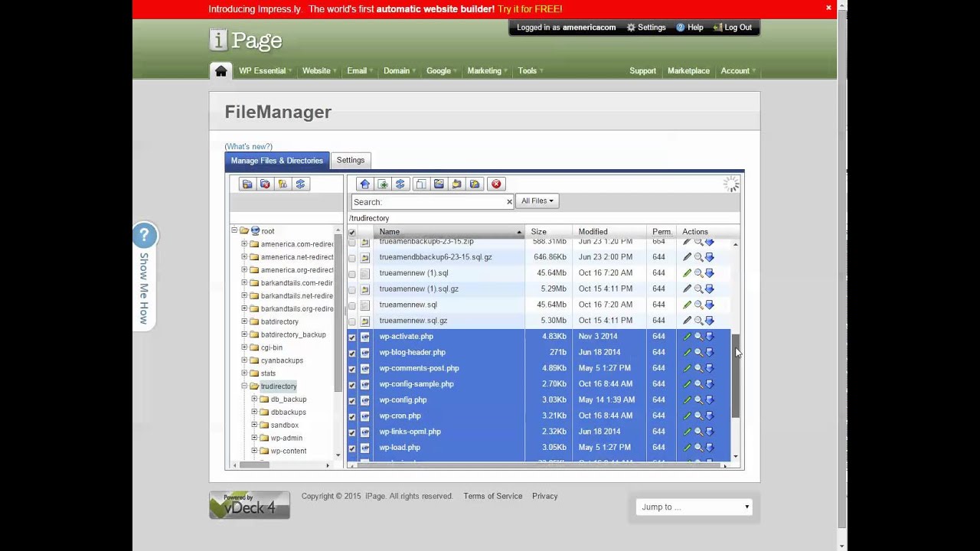This screenshot has width=980, height=551.
Task: Click the new directory icon in the tree toolbar
Action: tap(247, 184)
